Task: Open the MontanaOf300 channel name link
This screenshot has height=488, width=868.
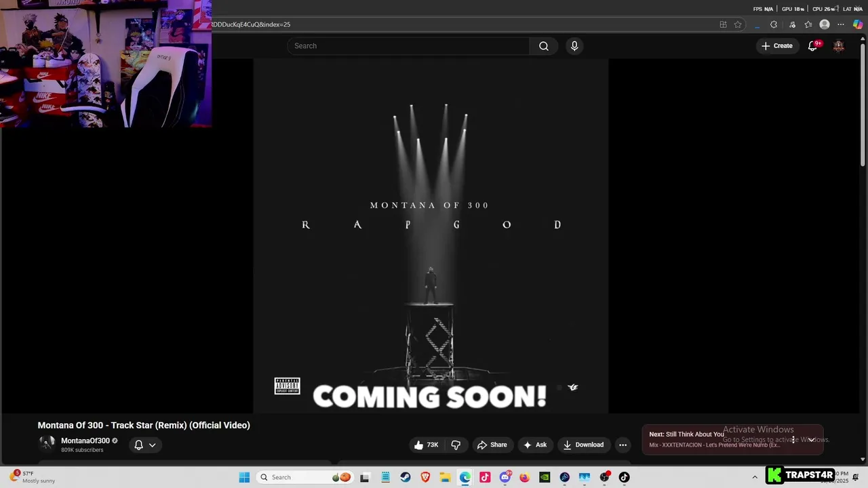Action: coord(85,441)
